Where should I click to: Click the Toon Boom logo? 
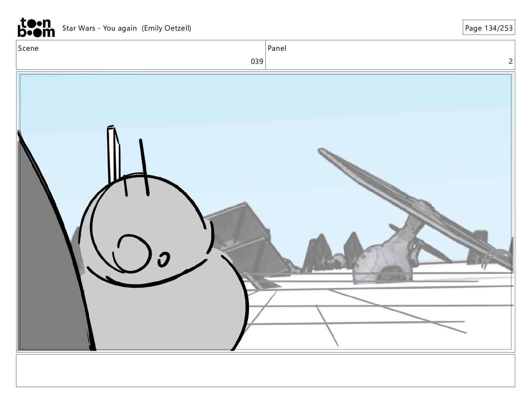(36, 28)
